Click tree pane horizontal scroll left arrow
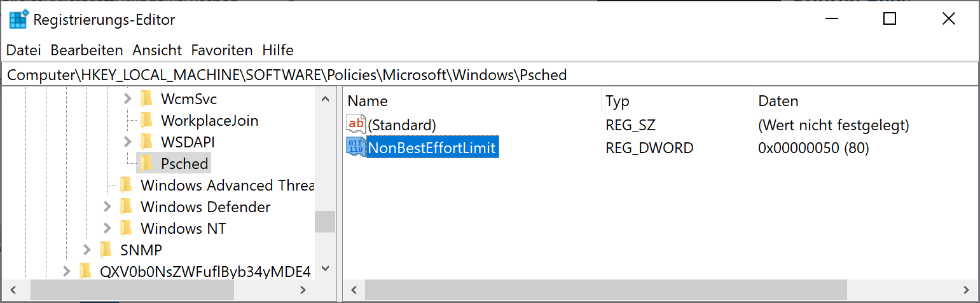Viewport: 980px width, 303px height. click(x=12, y=290)
